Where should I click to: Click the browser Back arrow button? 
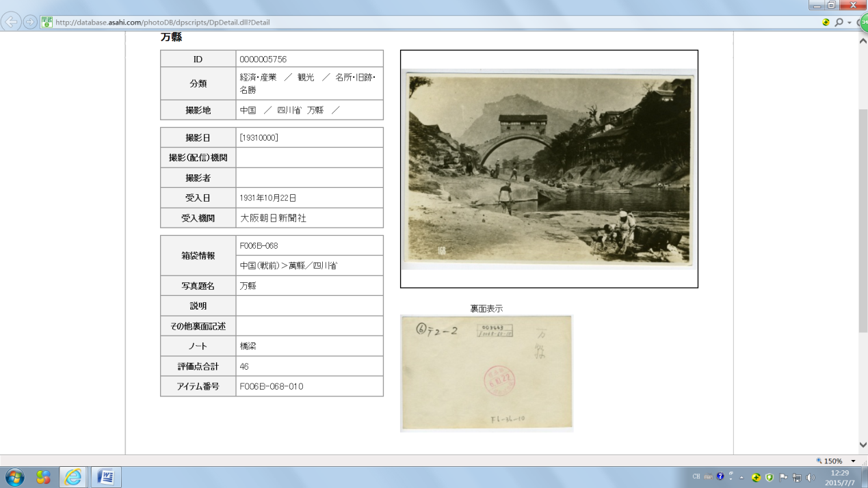(x=11, y=22)
